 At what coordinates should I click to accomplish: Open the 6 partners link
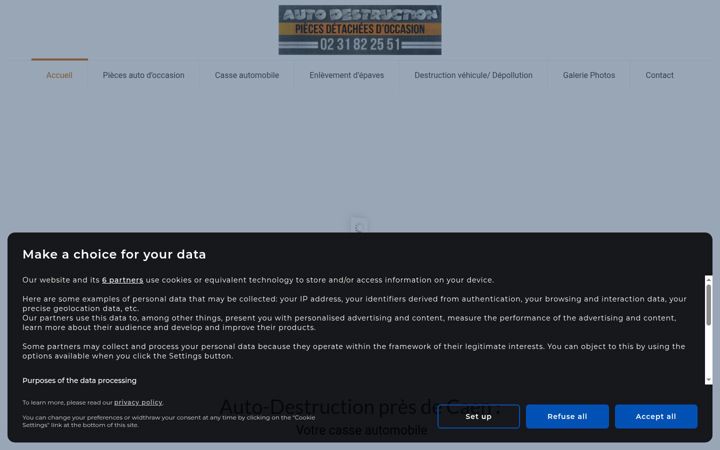point(123,280)
